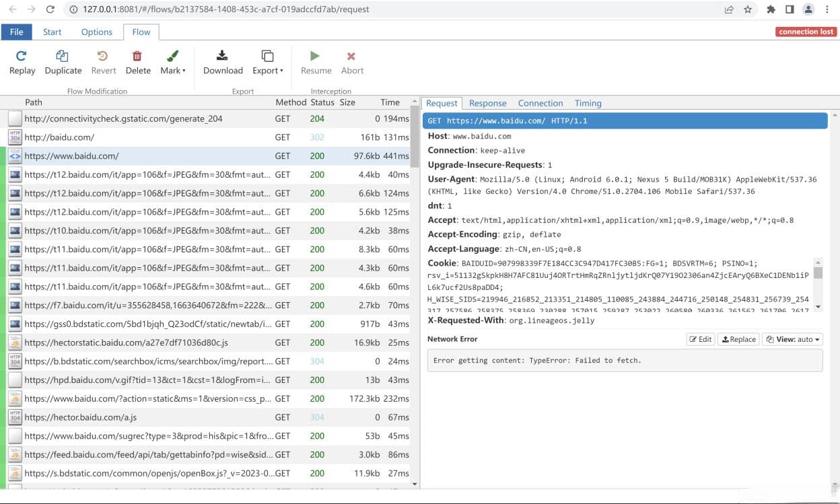Click the share page icon in address bar
840x504 pixels.
click(x=729, y=9)
